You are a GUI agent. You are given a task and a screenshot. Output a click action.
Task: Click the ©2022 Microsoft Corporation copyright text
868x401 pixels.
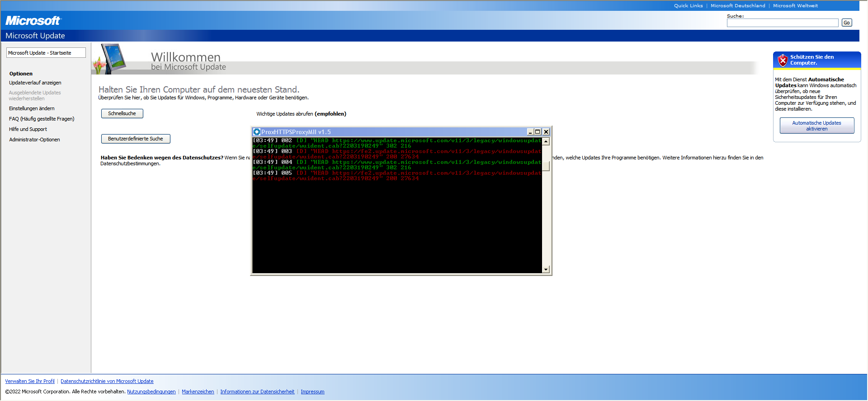point(65,392)
